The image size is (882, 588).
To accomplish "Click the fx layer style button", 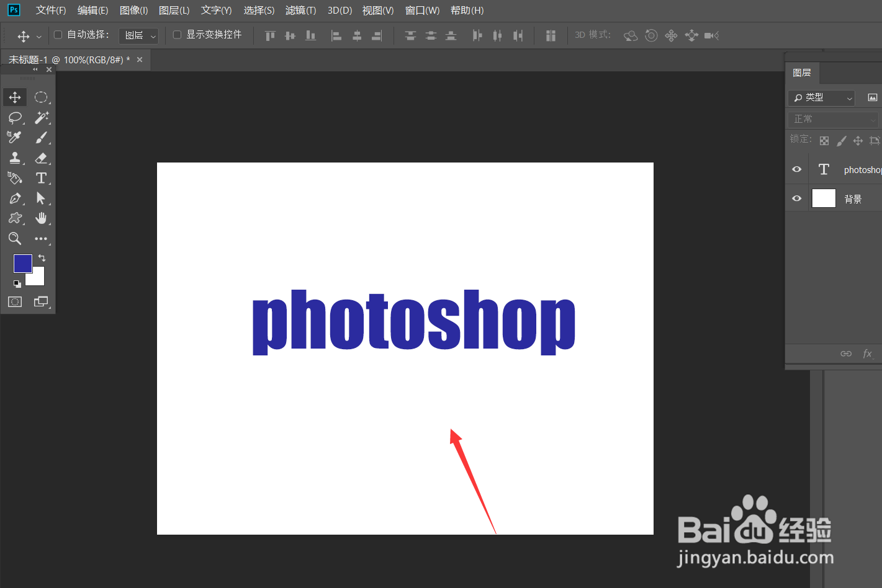I will pos(867,354).
